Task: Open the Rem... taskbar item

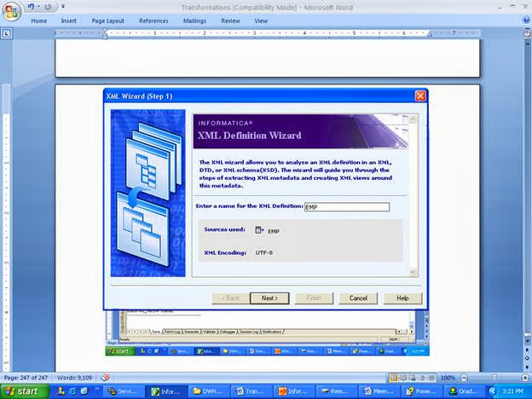Action: pos(338,391)
